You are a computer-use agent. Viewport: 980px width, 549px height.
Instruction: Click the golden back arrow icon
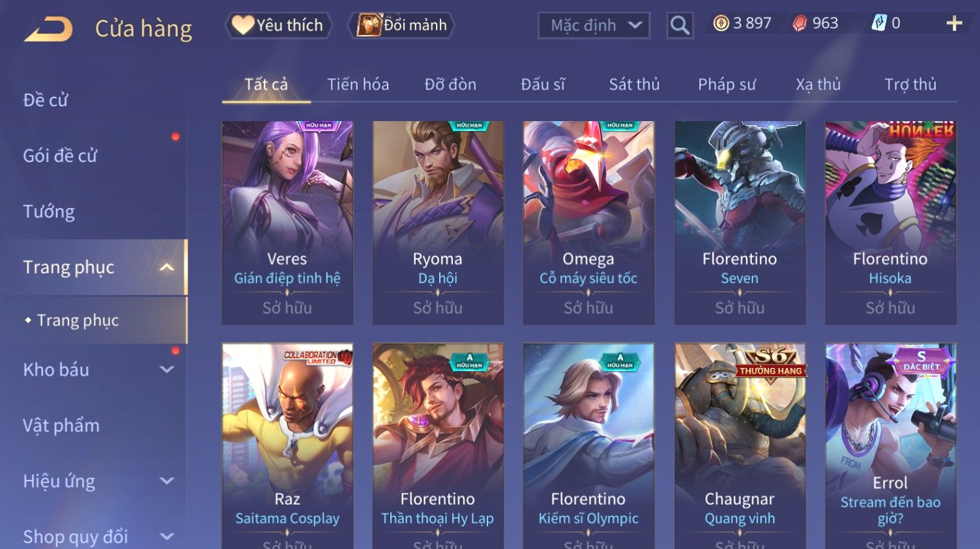coord(48,29)
